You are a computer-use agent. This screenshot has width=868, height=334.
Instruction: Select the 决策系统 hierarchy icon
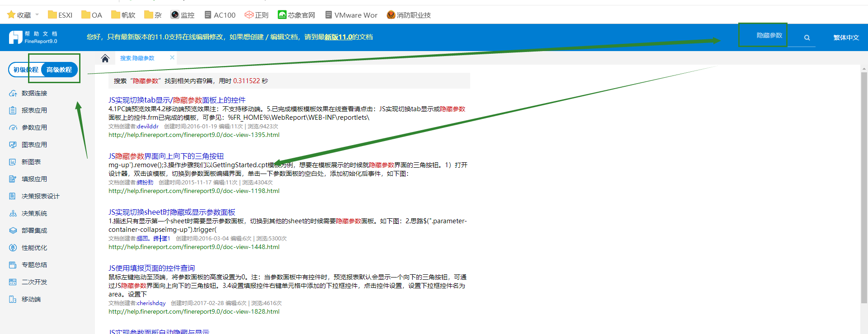point(13,213)
